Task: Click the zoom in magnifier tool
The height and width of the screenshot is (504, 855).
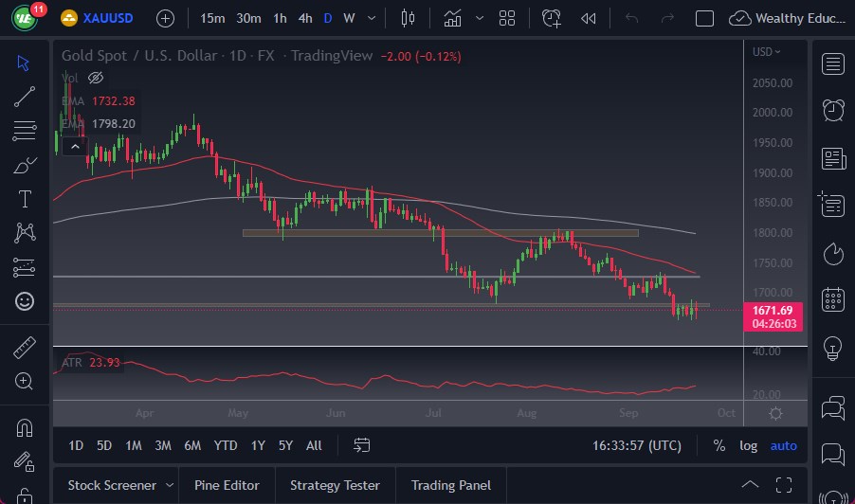Action: tap(25, 381)
